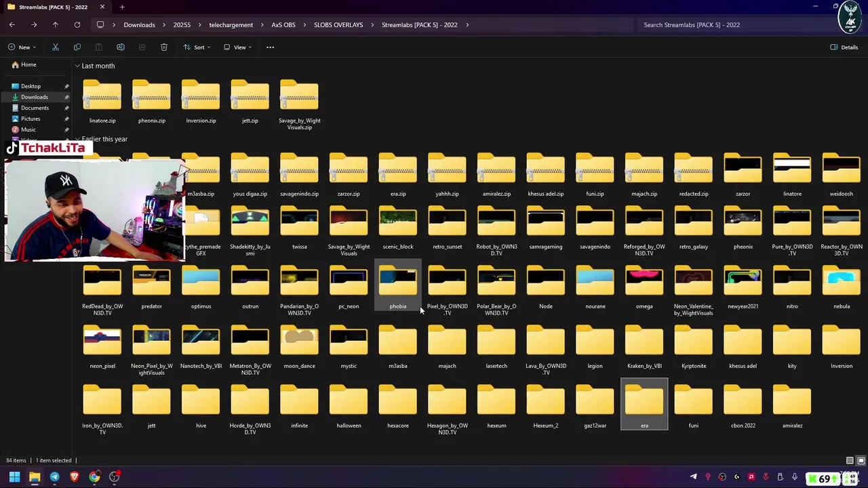Expand chevron after AxS OBS breadcrumb
868x488 pixels.
click(304, 25)
